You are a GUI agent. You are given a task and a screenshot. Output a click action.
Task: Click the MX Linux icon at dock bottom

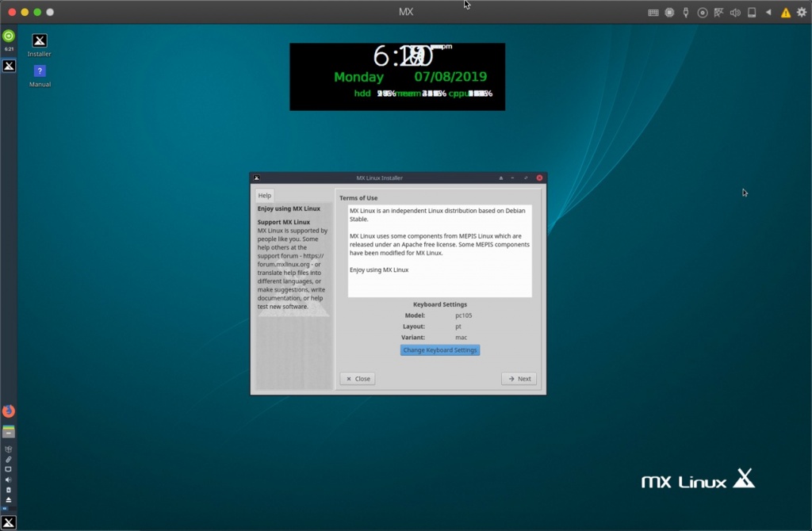coord(8,522)
